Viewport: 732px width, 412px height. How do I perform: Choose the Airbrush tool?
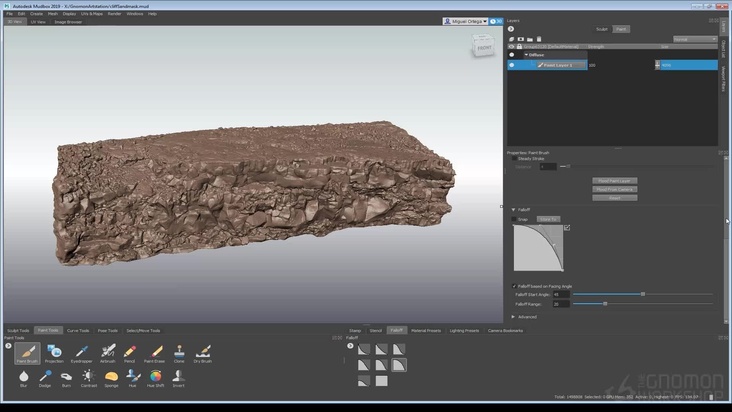pos(107,352)
